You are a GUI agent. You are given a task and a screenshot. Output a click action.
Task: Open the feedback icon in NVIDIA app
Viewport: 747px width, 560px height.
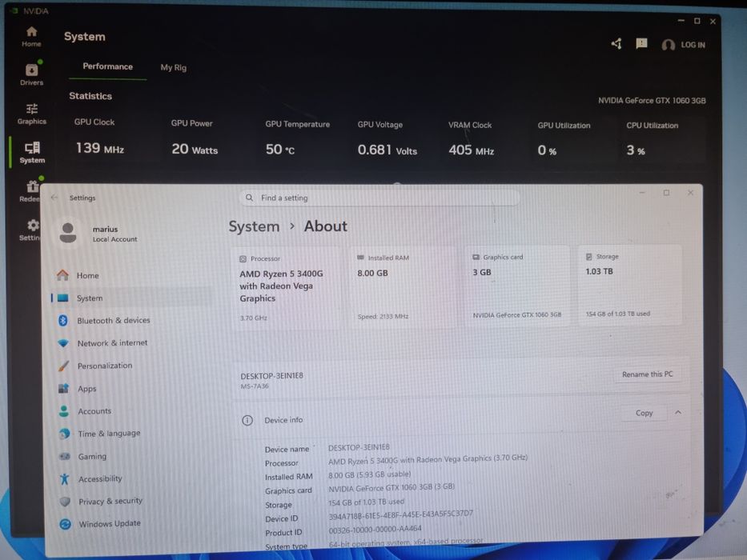pyautogui.click(x=641, y=44)
